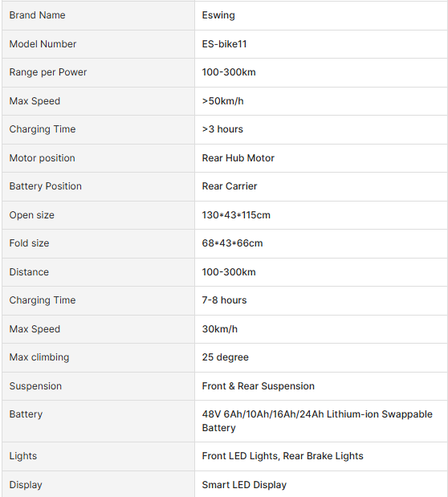Select the 48V Lithium-ion Swappable Battery text

click(x=317, y=421)
